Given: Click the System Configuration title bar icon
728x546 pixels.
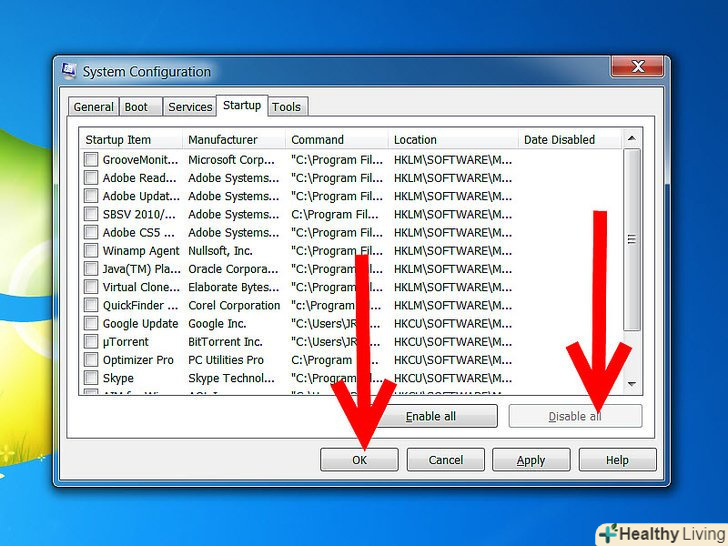Looking at the screenshot, I should tap(69, 71).
